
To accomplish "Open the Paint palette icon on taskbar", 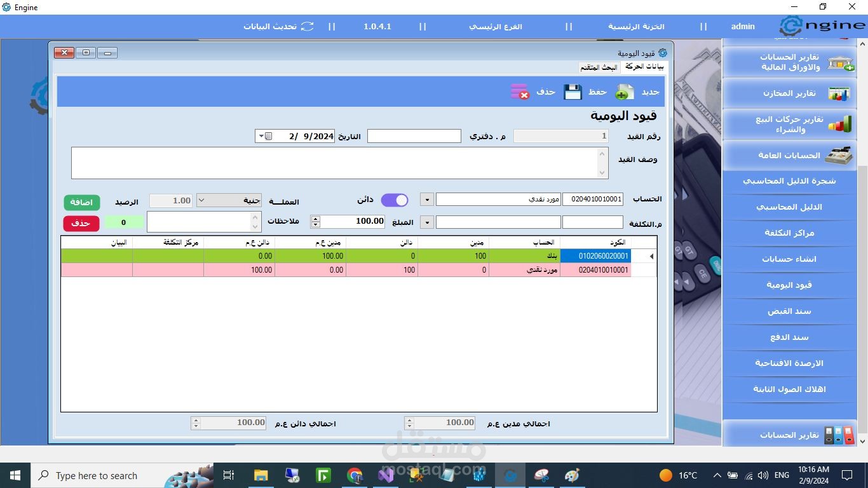I will 573,475.
